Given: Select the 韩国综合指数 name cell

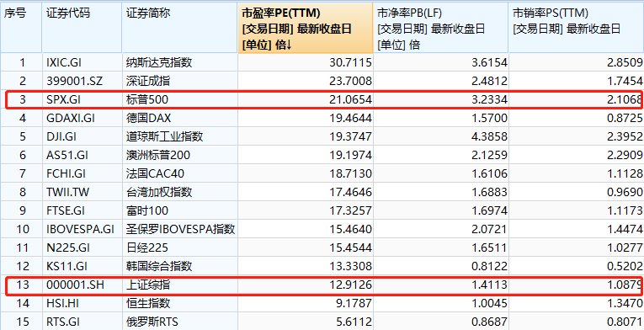Looking at the screenshot, I should (x=179, y=266).
